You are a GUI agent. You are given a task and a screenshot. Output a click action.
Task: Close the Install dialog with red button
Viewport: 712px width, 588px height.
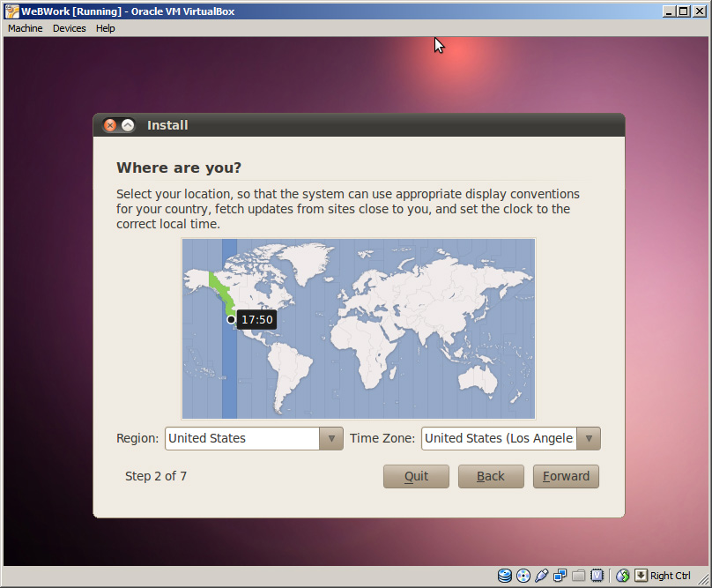pos(110,125)
